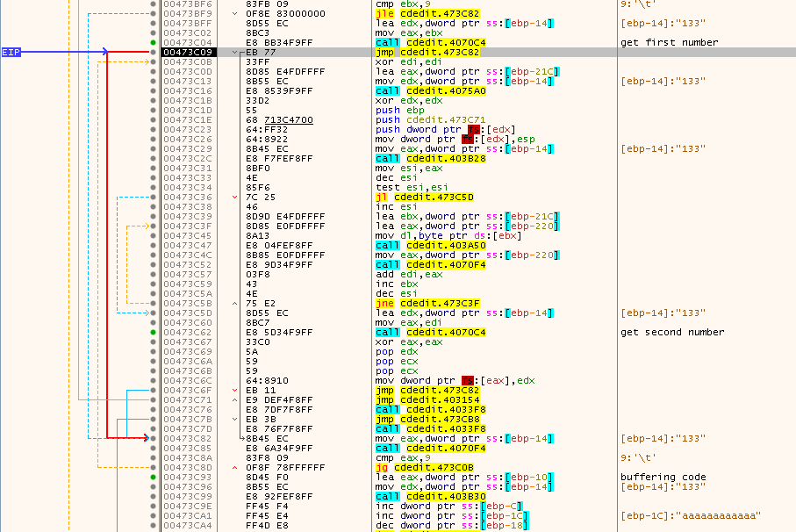796x532 pixels.
Task: Toggle breakpoint dot at address 00473C04
Action: tap(154, 42)
